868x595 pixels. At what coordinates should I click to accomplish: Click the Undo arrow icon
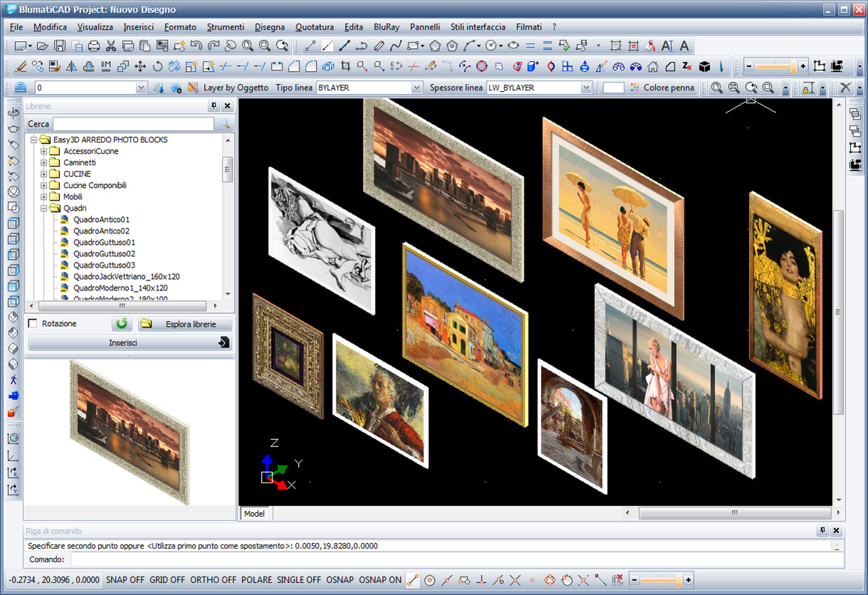(x=196, y=46)
